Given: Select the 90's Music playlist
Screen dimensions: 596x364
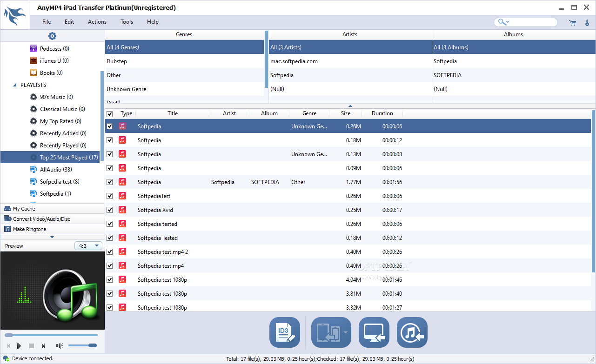Looking at the screenshot, I should (56, 97).
